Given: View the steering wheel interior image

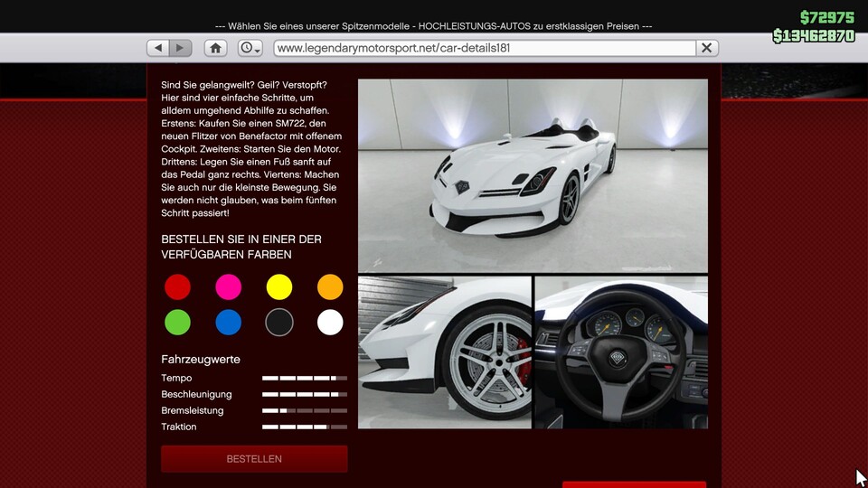Looking at the screenshot, I should click(621, 352).
